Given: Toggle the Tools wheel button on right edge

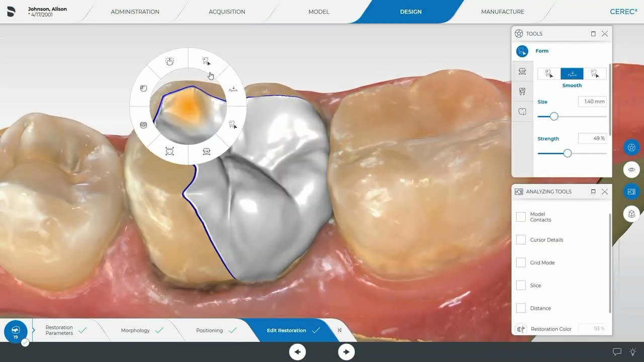Looking at the screenshot, I should [631, 147].
